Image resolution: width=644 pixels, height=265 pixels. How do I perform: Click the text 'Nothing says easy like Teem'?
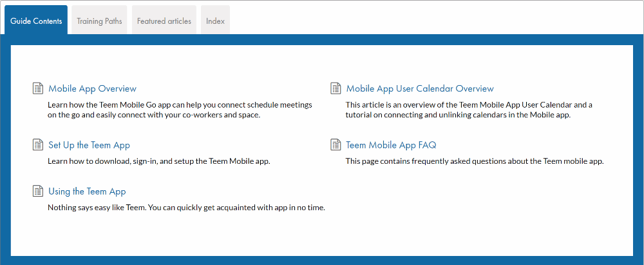187,208
